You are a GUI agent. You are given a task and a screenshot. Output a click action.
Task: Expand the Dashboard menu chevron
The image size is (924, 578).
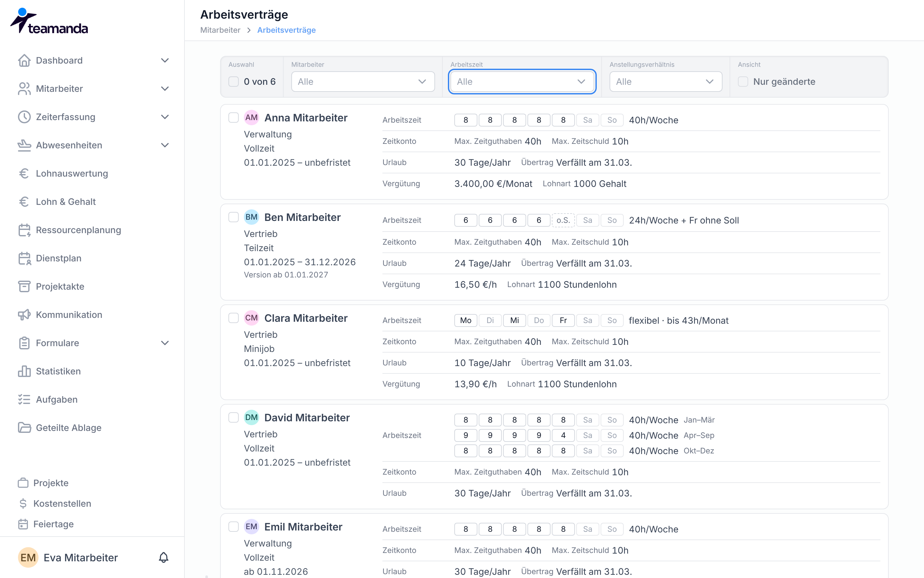click(x=165, y=60)
